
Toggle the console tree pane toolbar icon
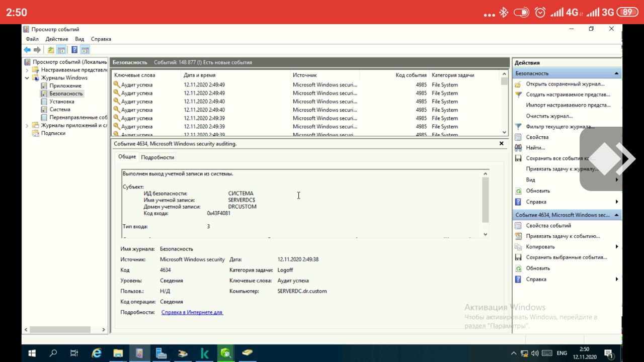coord(61,50)
